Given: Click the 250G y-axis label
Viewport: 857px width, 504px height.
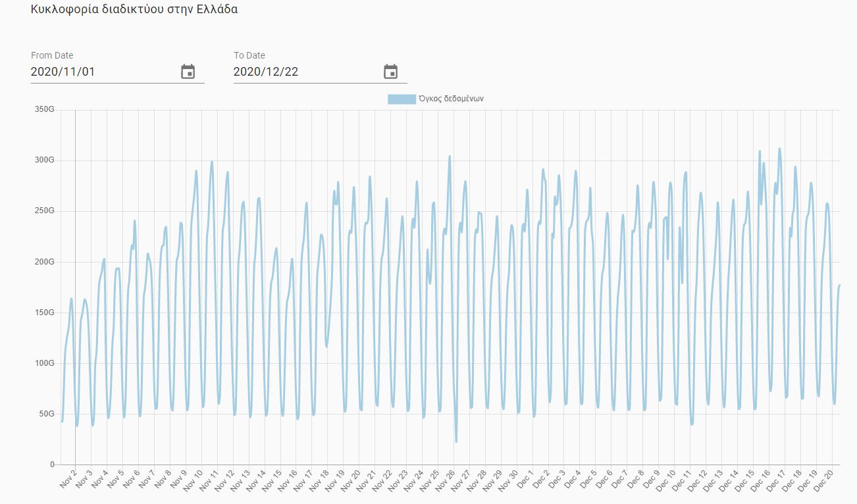Looking at the screenshot, I should (43, 211).
